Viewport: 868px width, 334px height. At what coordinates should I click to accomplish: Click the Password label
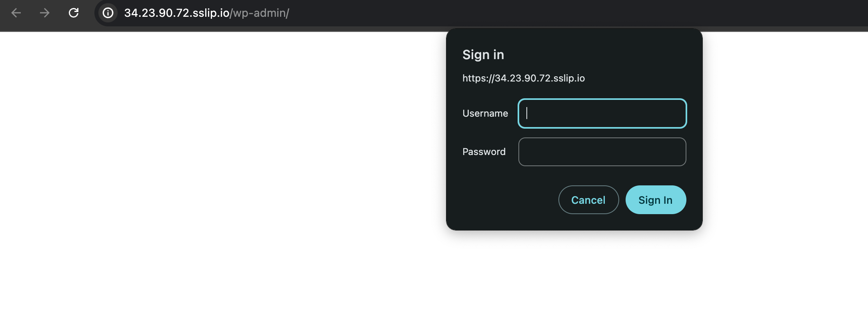click(x=484, y=152)
